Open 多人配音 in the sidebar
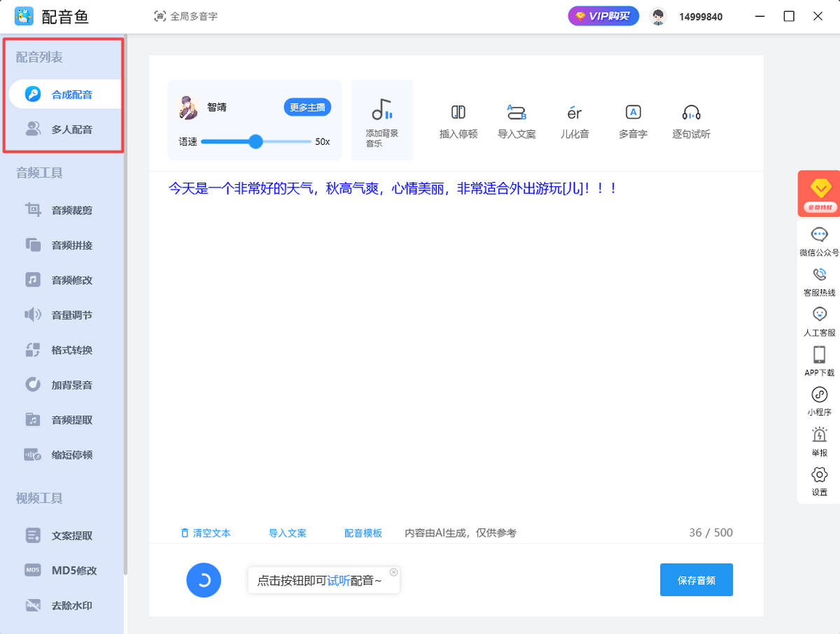Image resolution: width=840 pixels, height=634 pixels. (62, 129)
